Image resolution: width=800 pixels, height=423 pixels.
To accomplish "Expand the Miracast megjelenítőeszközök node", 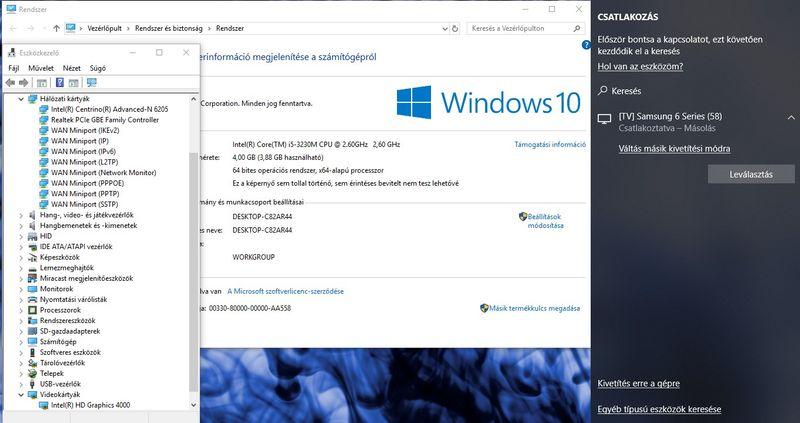I will pos(21,279).
